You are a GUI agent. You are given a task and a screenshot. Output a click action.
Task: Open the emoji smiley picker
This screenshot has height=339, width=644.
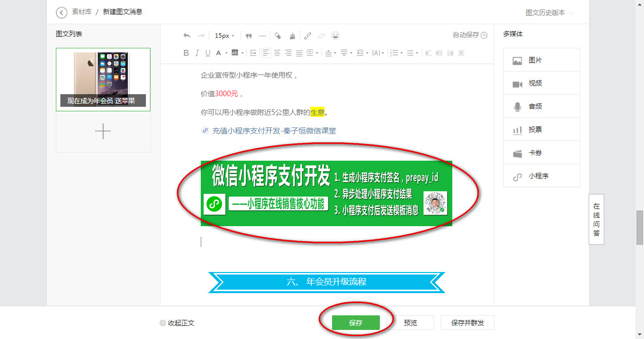336,35
